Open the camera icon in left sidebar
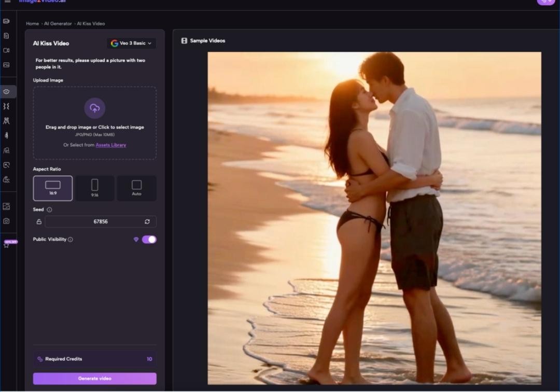Viewport: 560px width, 392px height. tap(6, 221)
